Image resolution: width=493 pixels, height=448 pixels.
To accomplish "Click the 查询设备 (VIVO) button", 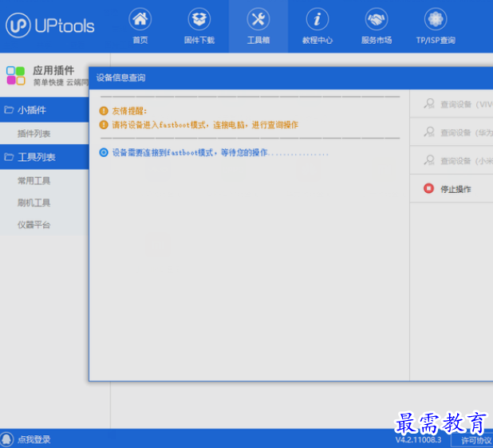I will pos(452,104).
